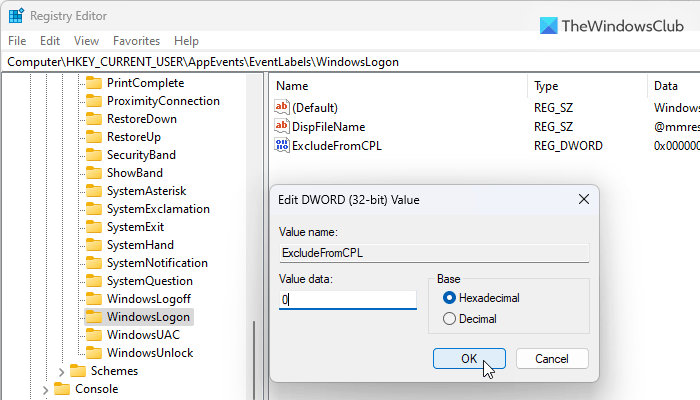Click the SystemAsterisk folder icon
This screenshot has width=700, height=400.
pos(94,191)
